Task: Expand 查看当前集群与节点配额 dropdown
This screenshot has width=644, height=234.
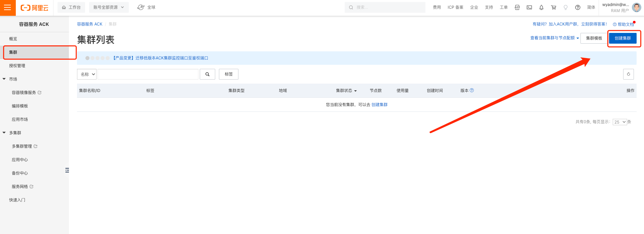Action: (x=555, y=38)
